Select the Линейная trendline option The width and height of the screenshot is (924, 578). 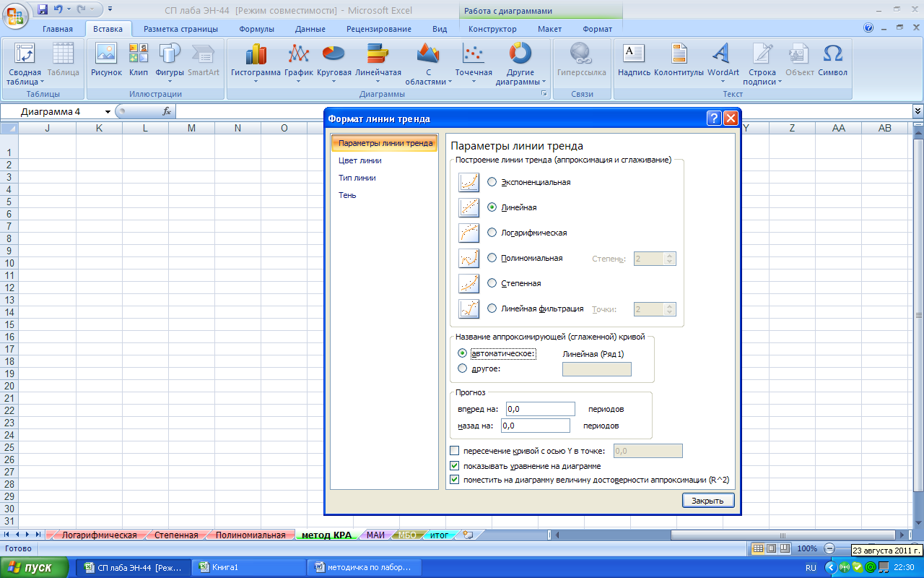click(492, 207)
